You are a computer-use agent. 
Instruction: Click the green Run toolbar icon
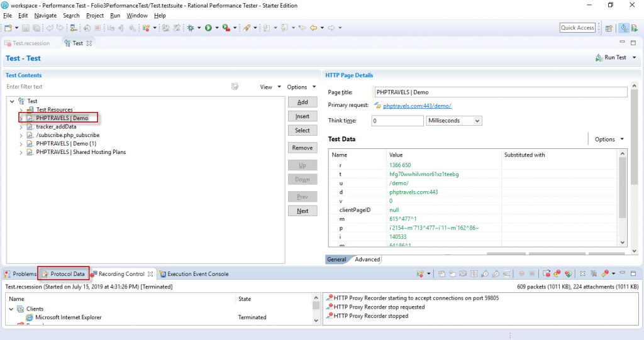[208, 28]
